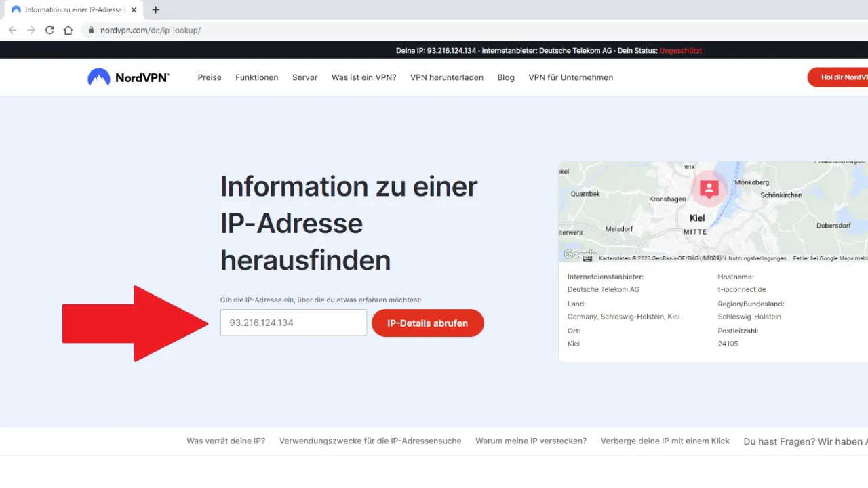
Task: Click the browser home icon
Action: [x=68, y=30]
